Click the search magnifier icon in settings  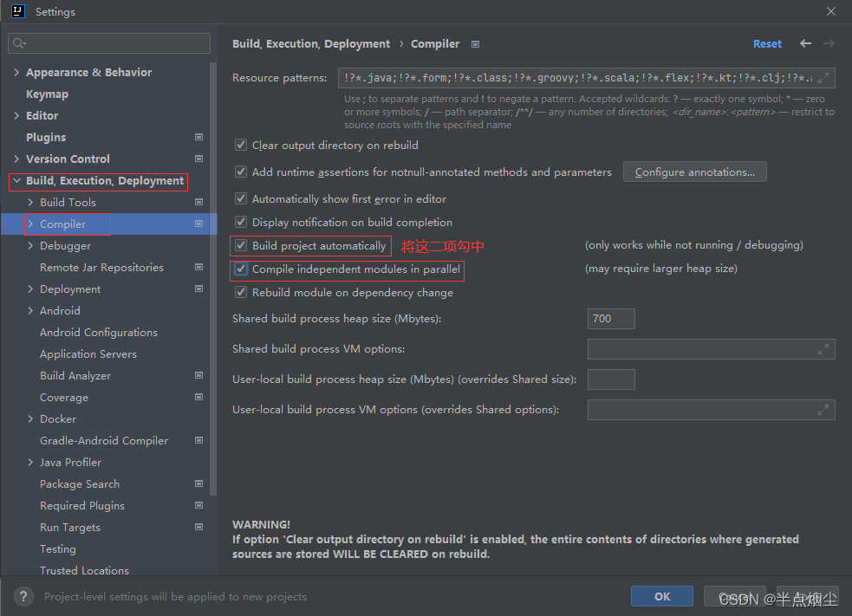point(19,43)
